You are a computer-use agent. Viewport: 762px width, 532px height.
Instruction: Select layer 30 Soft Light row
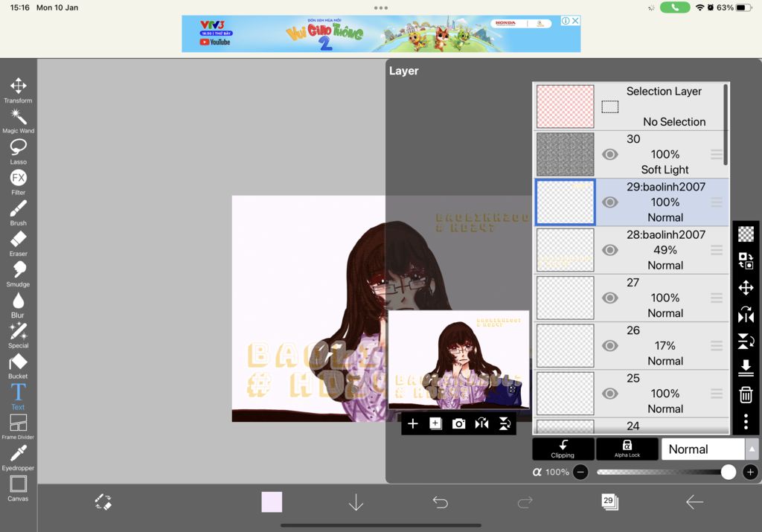pos(631,154)
